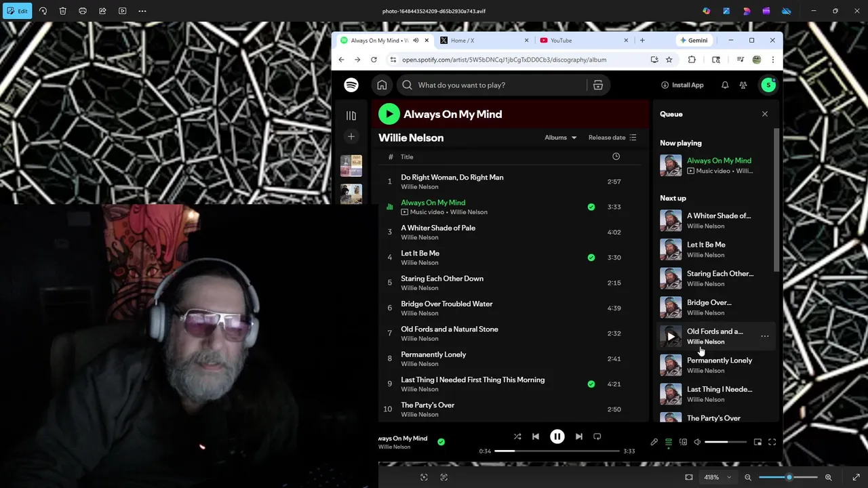Skip to next track
Image resolution: width=868 pixels, height=488 pixels.
point(578,436)
